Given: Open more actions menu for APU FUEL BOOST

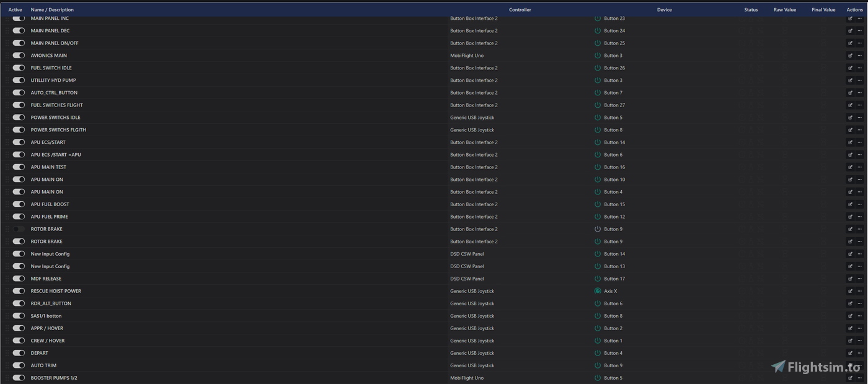Looking at the screenshot, I should point(859,204).
